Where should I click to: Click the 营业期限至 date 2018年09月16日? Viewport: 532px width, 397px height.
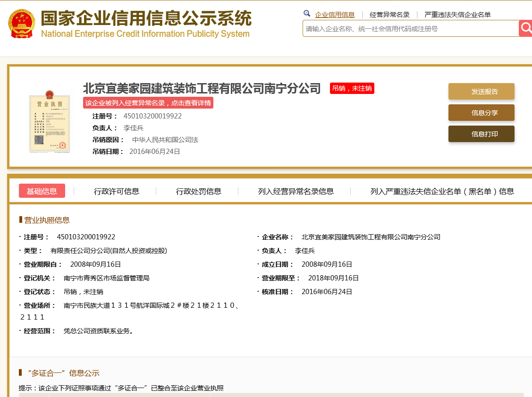point(333,278)
